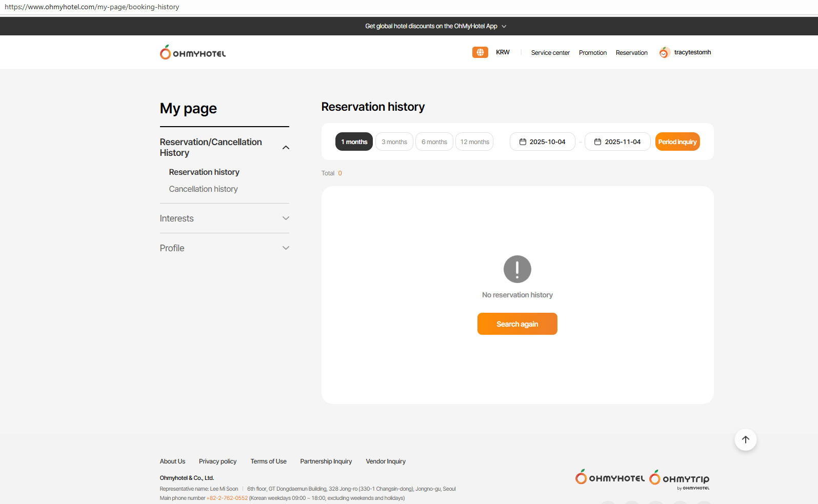Click the 'My page' heading
The image size is (818, 504).
(188, 109)
